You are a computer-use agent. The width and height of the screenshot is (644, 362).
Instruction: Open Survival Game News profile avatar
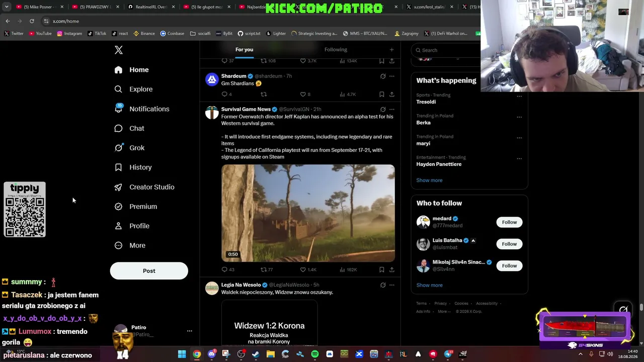tap(212, 113)
